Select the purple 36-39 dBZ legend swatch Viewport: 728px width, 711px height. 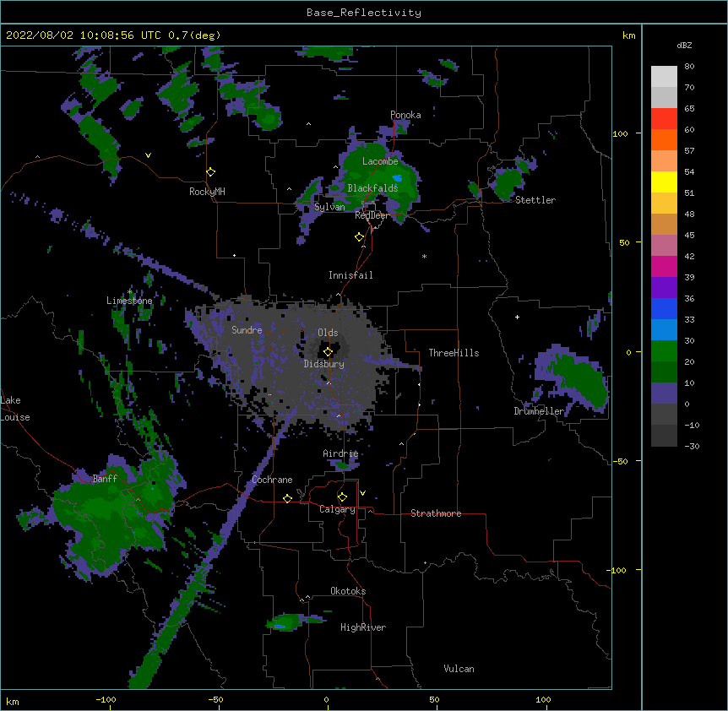(664, 288)
